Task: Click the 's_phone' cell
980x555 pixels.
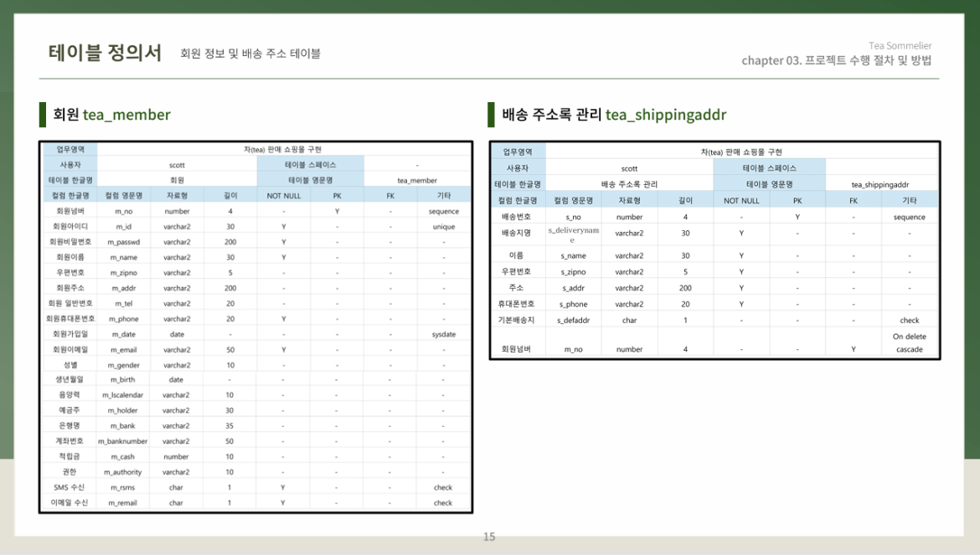Action: tap(573, 304)
